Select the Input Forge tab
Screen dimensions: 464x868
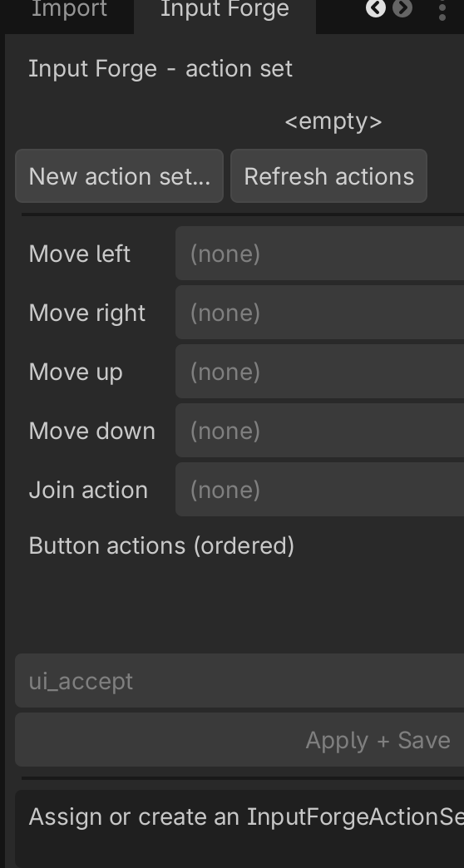point(225,10)
